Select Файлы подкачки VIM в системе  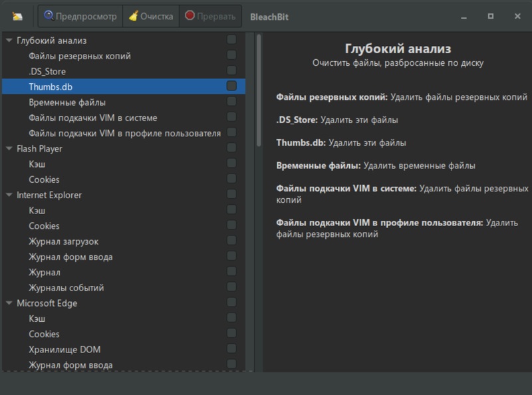pos(92,118)
